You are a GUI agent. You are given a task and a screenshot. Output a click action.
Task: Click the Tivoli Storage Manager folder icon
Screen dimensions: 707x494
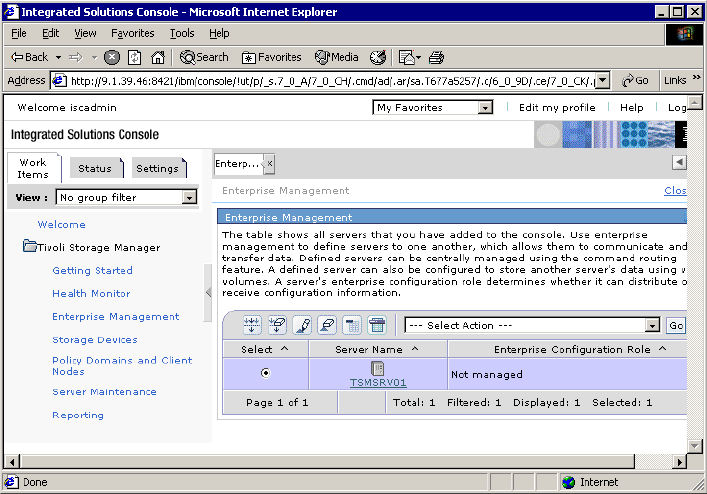[30, 246]
